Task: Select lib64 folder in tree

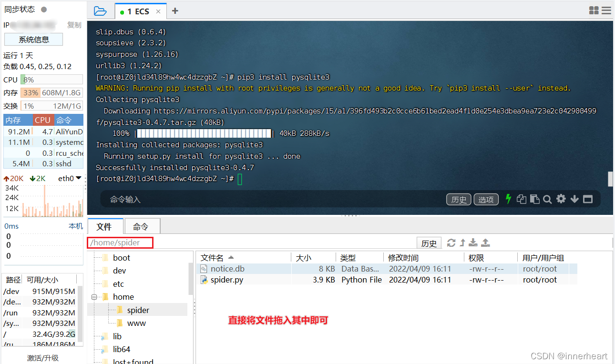Action: (122, 349)
